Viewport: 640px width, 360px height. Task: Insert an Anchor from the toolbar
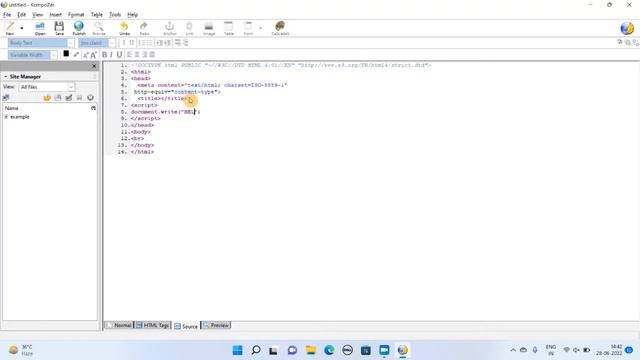169,28
